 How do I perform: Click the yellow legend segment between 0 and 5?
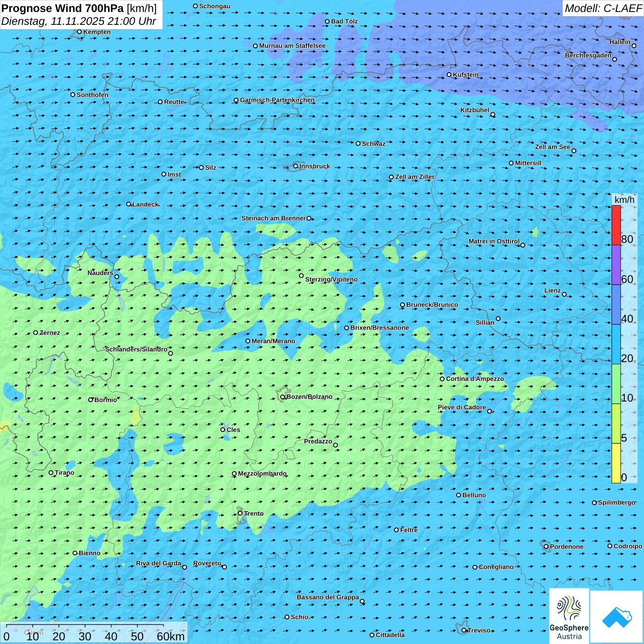[616, 463]
